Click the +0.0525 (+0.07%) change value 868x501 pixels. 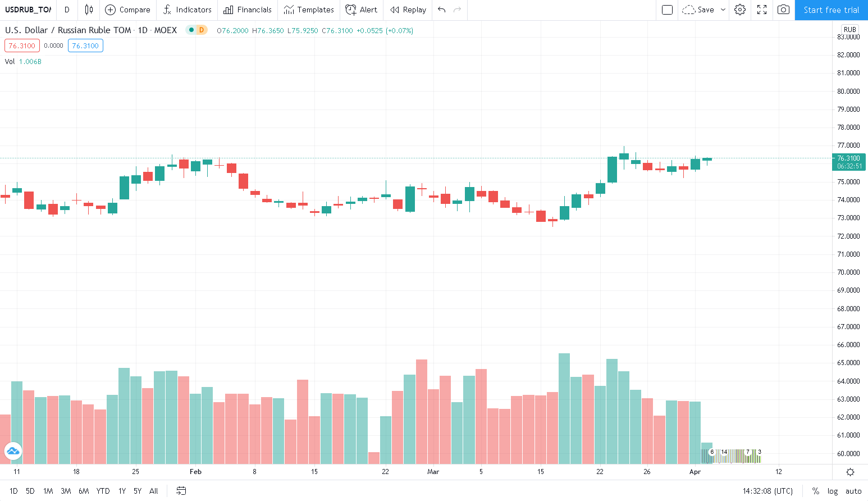click(x=385, y=30)
